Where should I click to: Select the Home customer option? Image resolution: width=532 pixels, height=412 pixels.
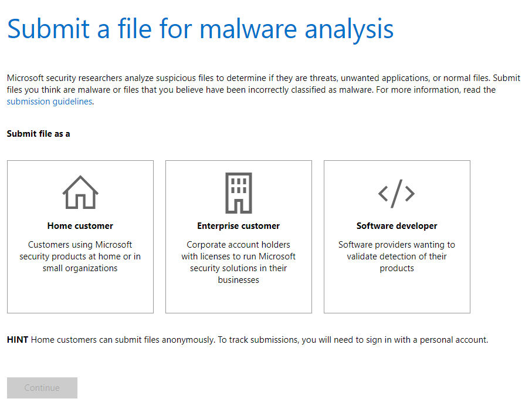tap(80, 237)
